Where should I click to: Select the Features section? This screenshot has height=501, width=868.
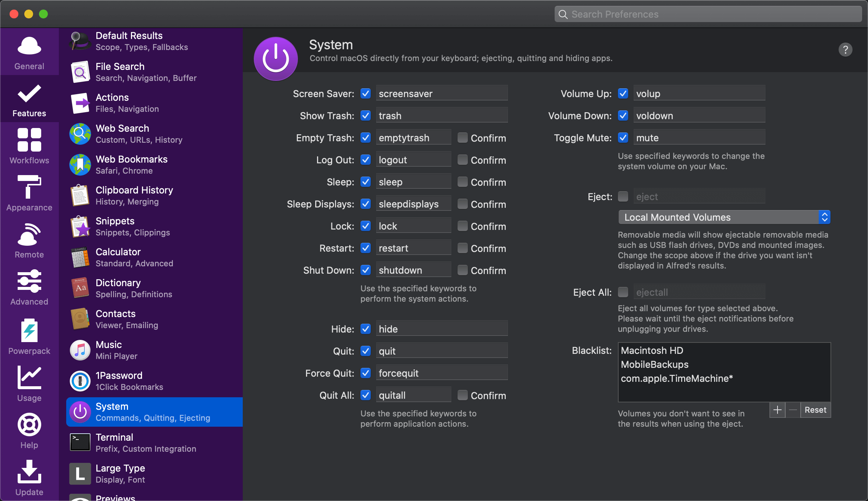(29, 99)
